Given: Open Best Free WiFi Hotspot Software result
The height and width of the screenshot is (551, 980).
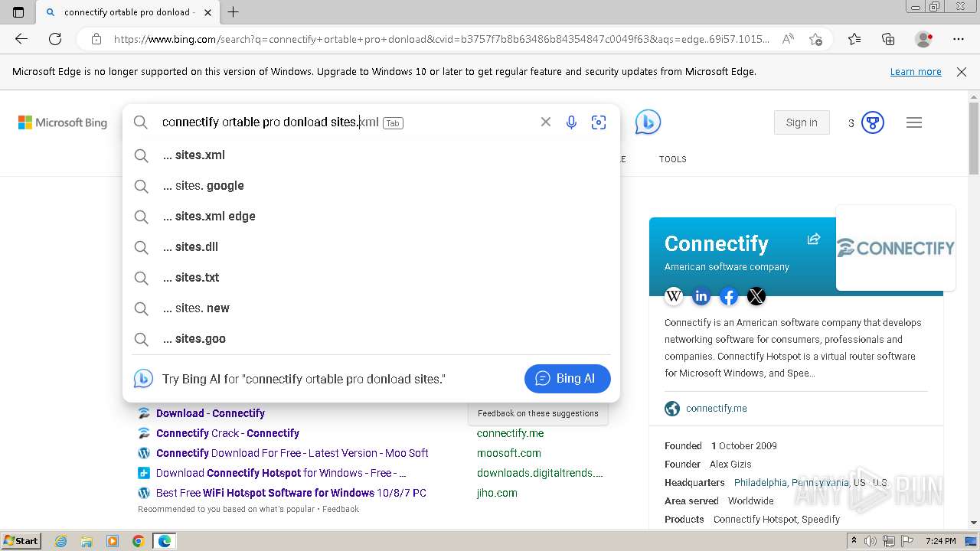Looking at the screenshot, I should [291, 493].
